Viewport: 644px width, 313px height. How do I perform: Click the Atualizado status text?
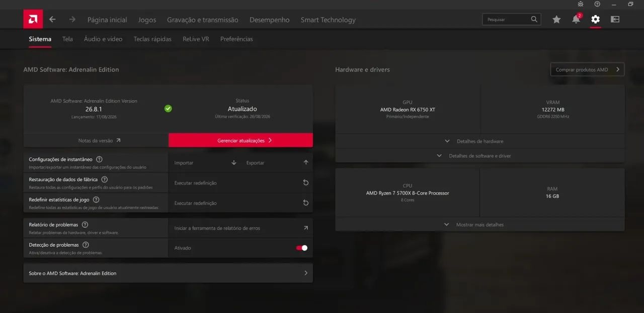tap(242, 109)
